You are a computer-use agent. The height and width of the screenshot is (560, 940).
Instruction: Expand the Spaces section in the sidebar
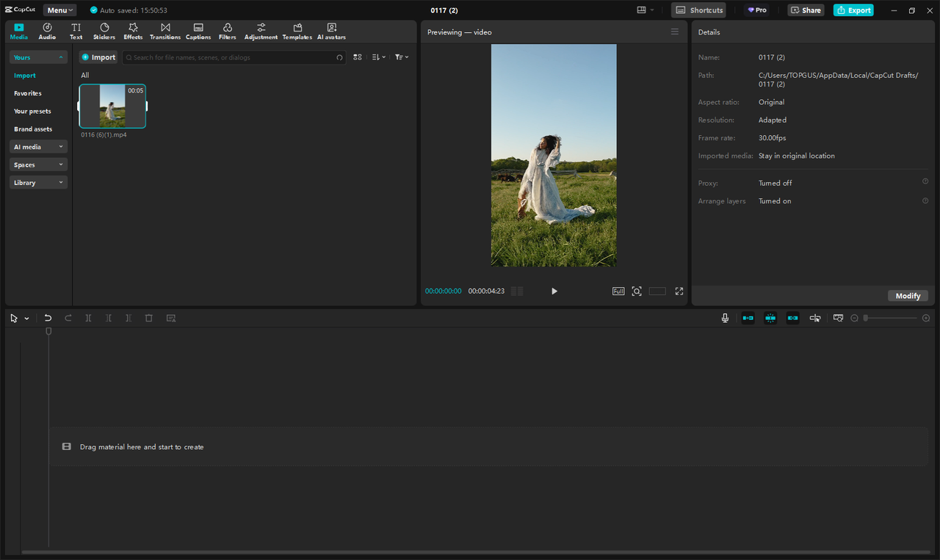37,164
